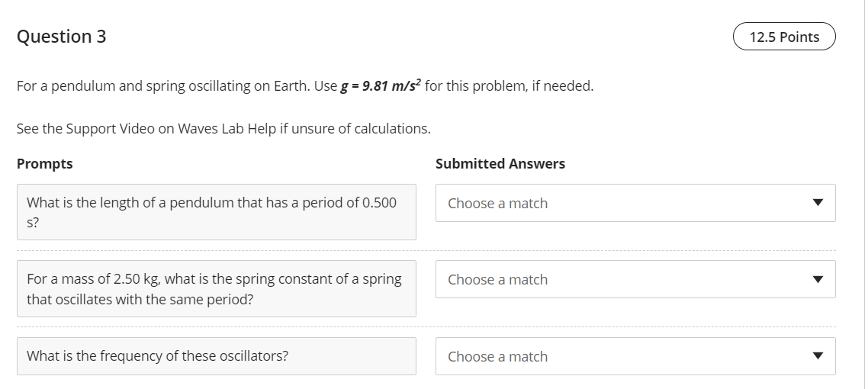This screenshot has width=868, height=389.
Task: Open the oscillator frequency 'Choose a match' box
Action: pos(625,356)
